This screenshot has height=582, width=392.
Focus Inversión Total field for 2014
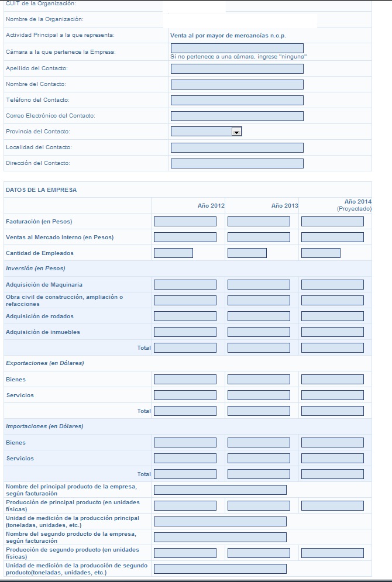point(332,348)
